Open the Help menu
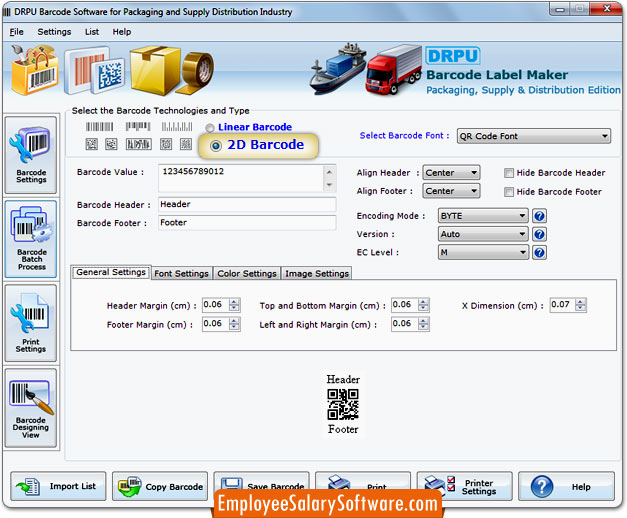Image resolution: width=627 pixels, height=518 pixels. [122, 32]
